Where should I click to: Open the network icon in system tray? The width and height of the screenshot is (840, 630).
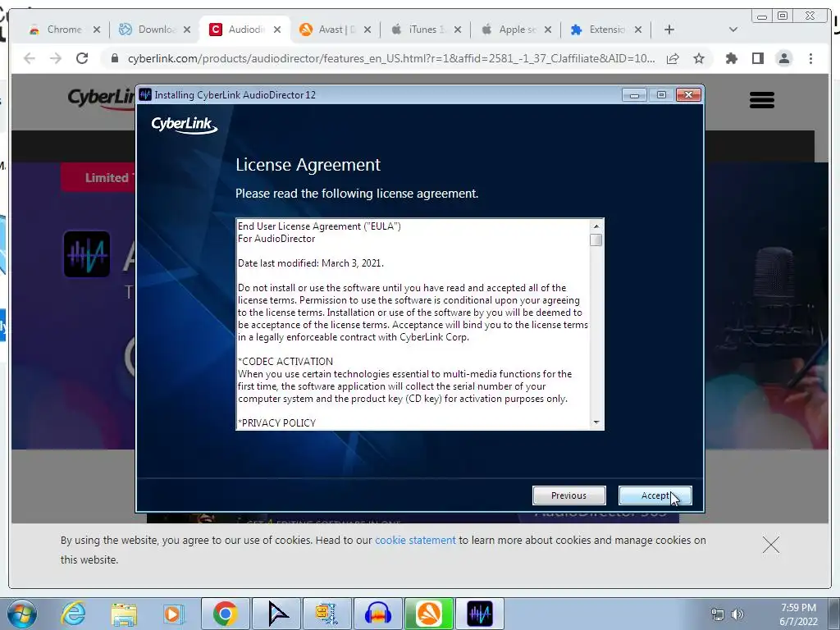point(717,614)
